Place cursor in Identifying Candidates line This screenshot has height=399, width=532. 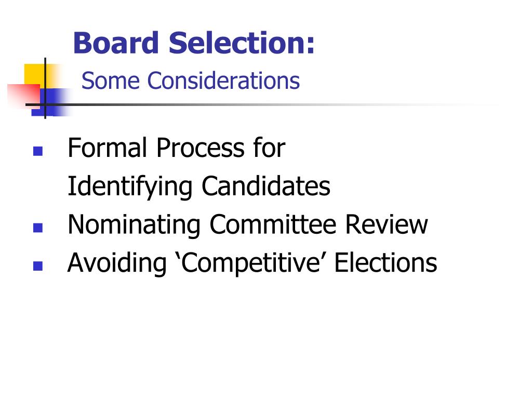[199, 187]
